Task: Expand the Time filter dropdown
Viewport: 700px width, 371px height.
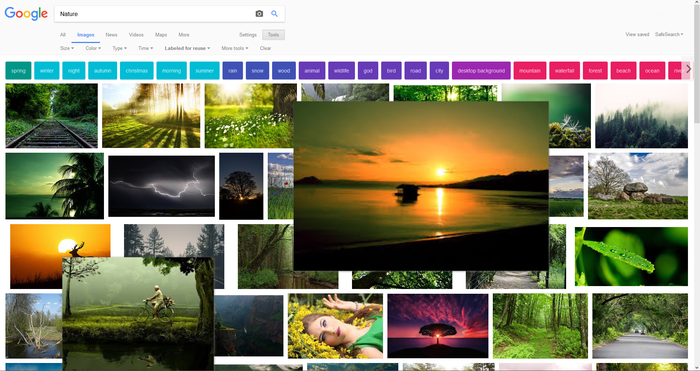Action: point(146,48)
